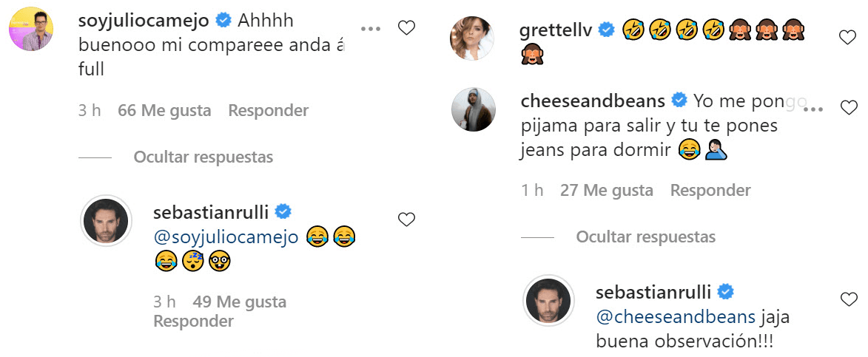Like grettellv's emoji comment
The image size is (868, 357).
coord(848,36)
